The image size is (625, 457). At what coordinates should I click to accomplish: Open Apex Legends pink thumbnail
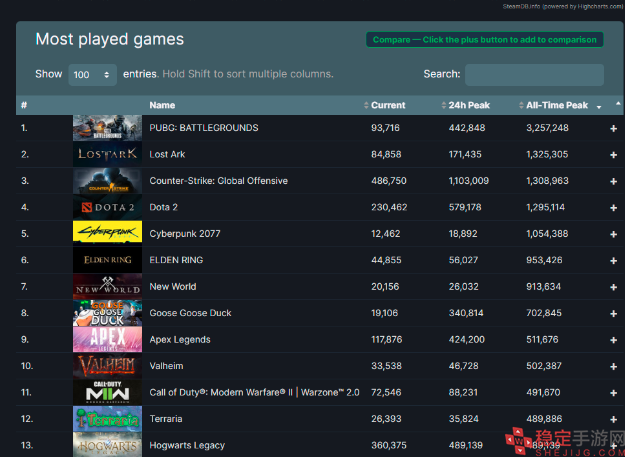pos(107,339)
